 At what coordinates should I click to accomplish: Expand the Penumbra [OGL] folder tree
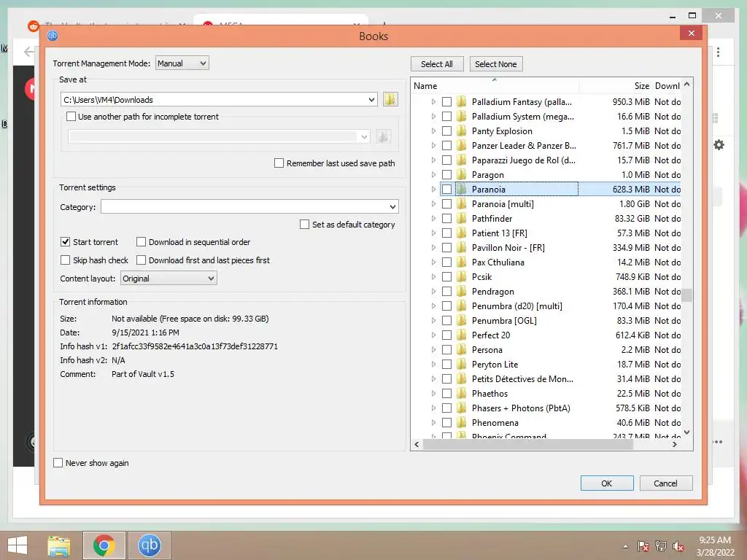(433, 321)
